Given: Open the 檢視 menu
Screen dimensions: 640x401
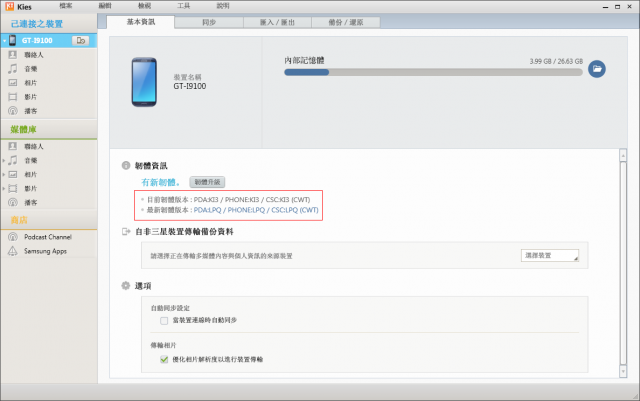Looking at the screenshot, I should pyautogui.click(x=144, y=6).
